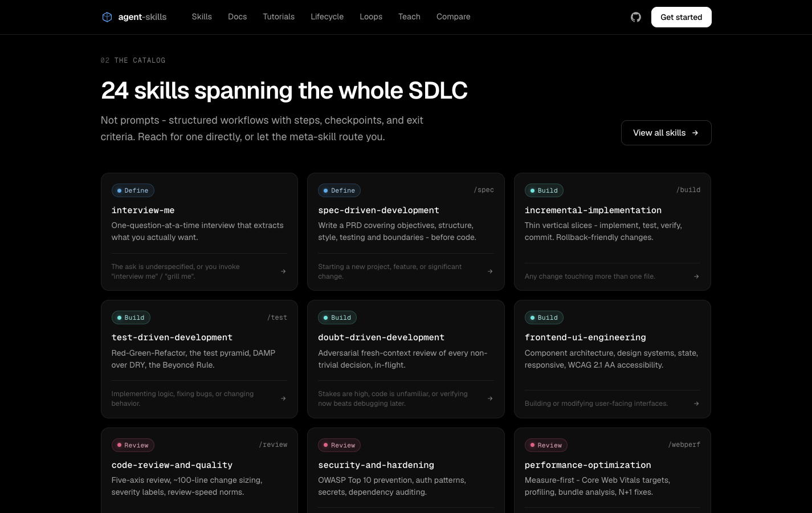Click the arrow on the doubt-driven-development card
Viewport: 812px width, 513px height.
490,398
